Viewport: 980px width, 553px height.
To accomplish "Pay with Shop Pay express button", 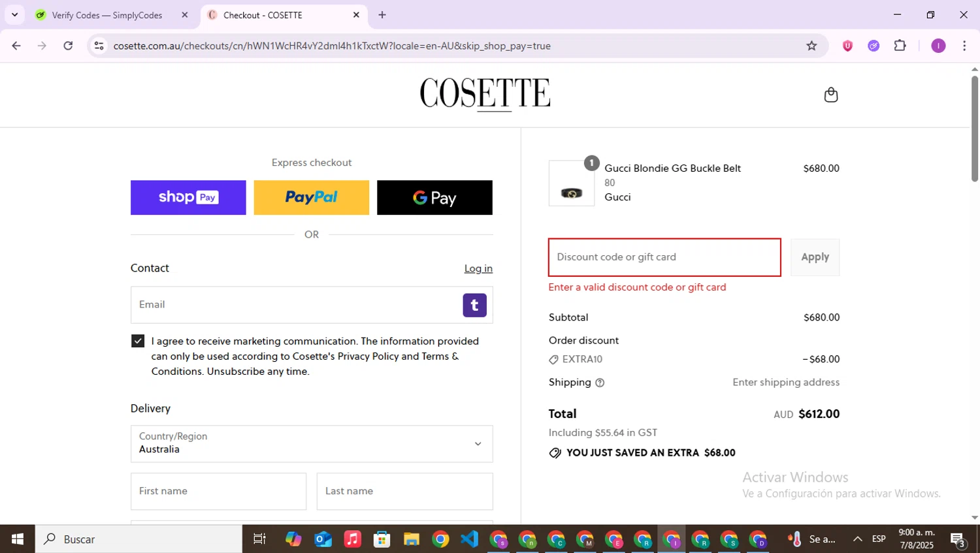I will [188, 197].
